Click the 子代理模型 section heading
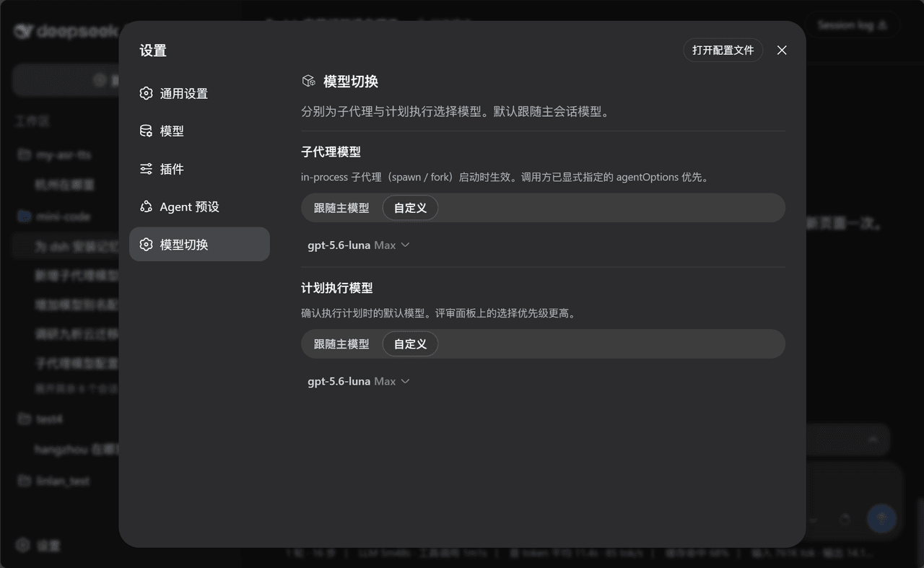Screen dimensions: 924x568 coord(331,152)
